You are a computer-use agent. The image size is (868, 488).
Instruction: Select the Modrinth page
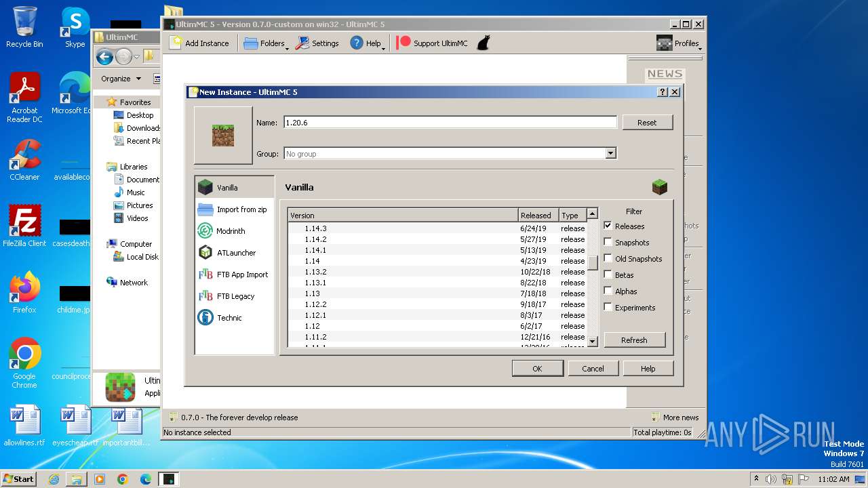[x=235, y=231]
